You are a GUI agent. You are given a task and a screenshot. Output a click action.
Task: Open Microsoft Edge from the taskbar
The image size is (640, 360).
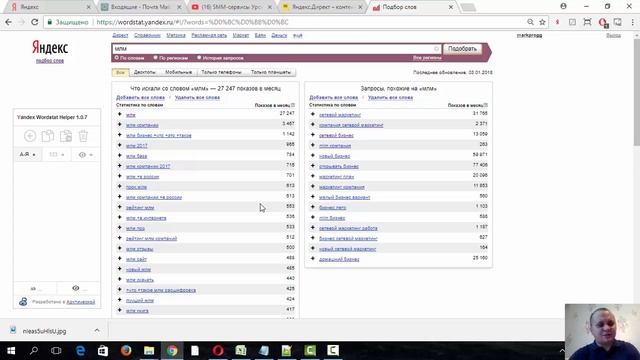tap(80, 351)
